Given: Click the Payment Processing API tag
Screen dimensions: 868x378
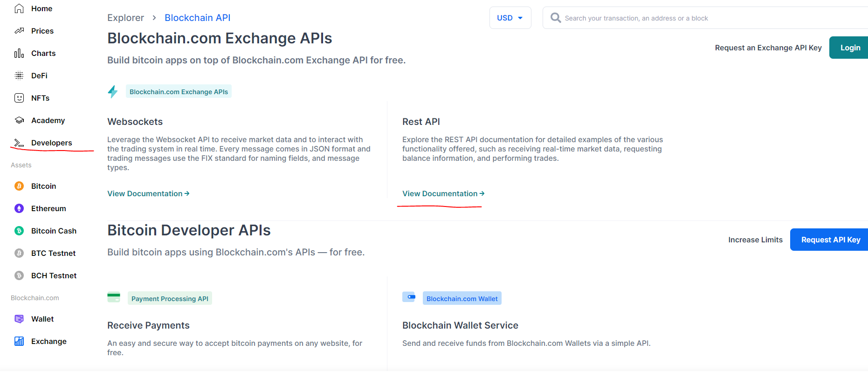Looking at the screenshot, I should click(x=170, y=298).
